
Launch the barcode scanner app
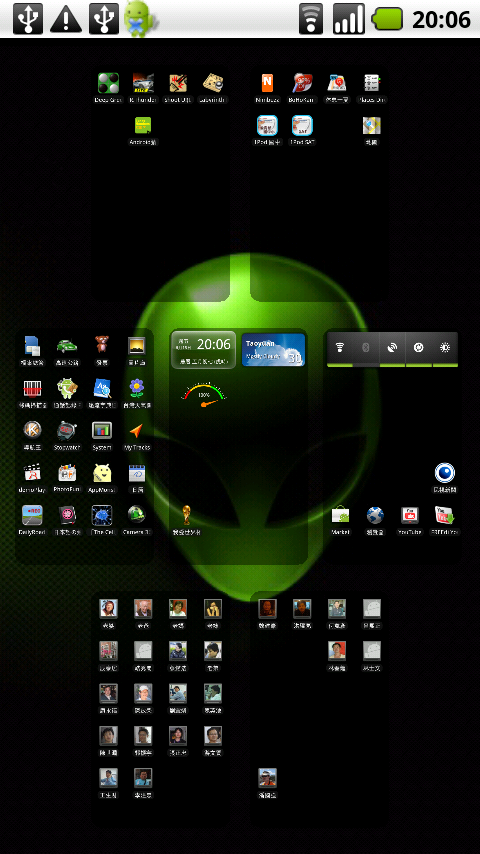(32, 388)
